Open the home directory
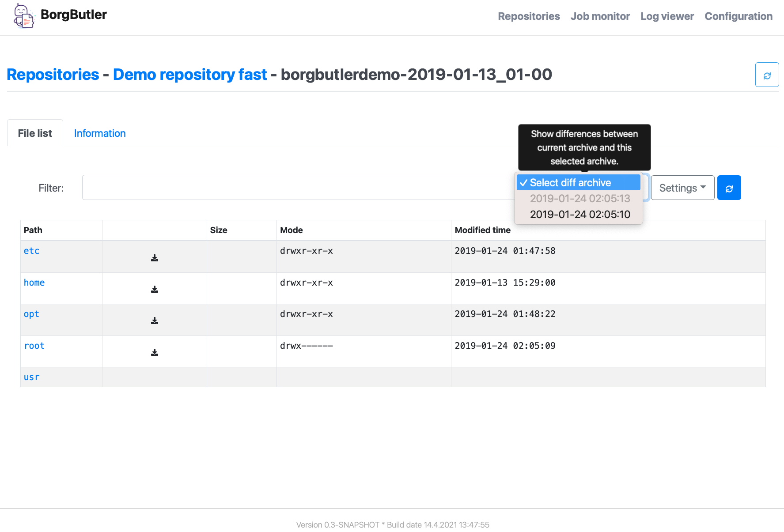The width and height of the screenshot is (784, 532). click(34, 283)
